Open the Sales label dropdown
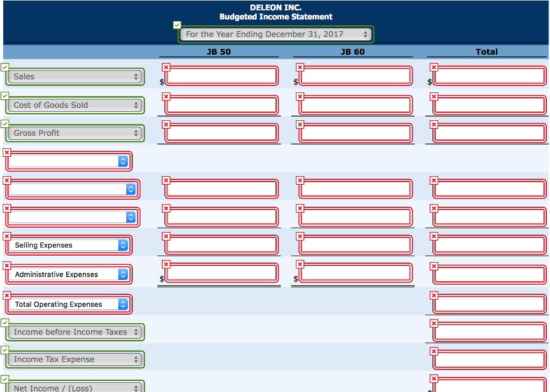 (75, 76)
